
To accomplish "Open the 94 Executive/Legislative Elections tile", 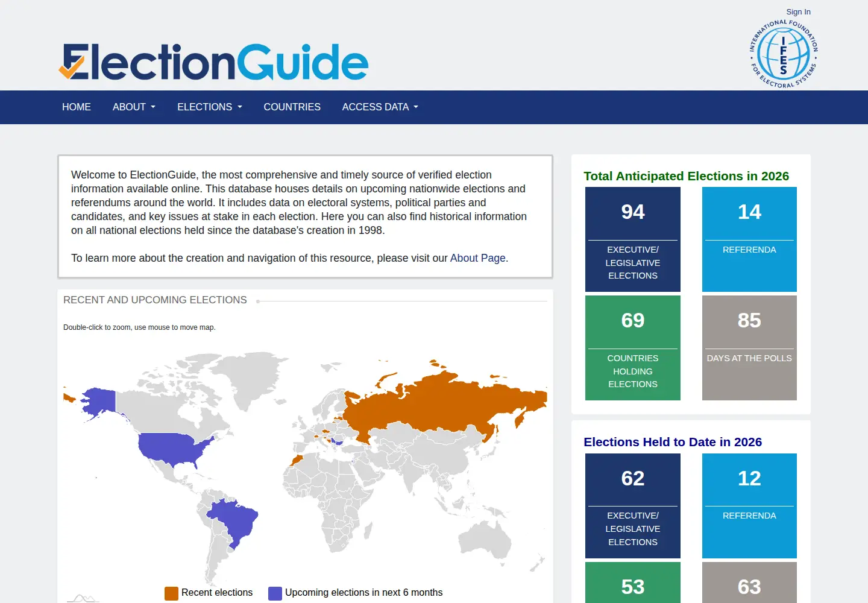I will pos(633,239).
